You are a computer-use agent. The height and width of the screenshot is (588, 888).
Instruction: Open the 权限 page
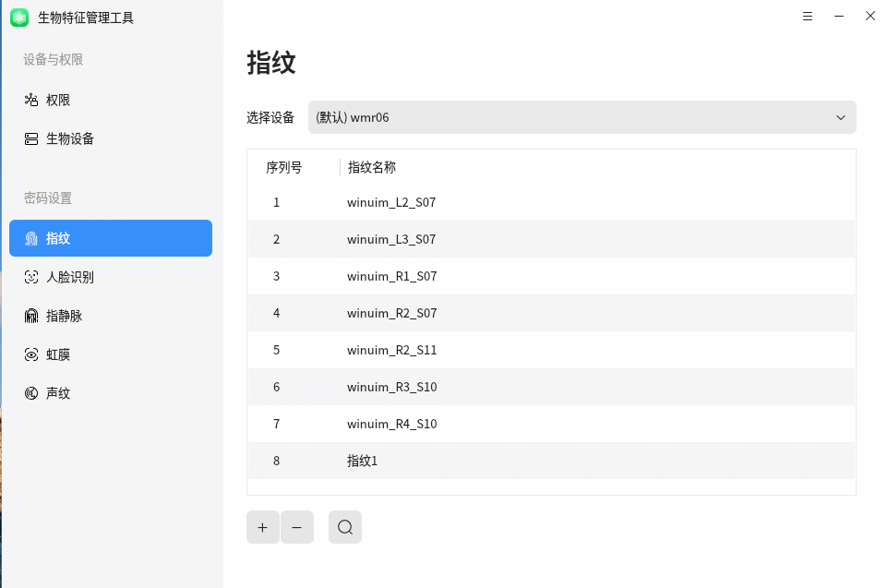(111, 101)
